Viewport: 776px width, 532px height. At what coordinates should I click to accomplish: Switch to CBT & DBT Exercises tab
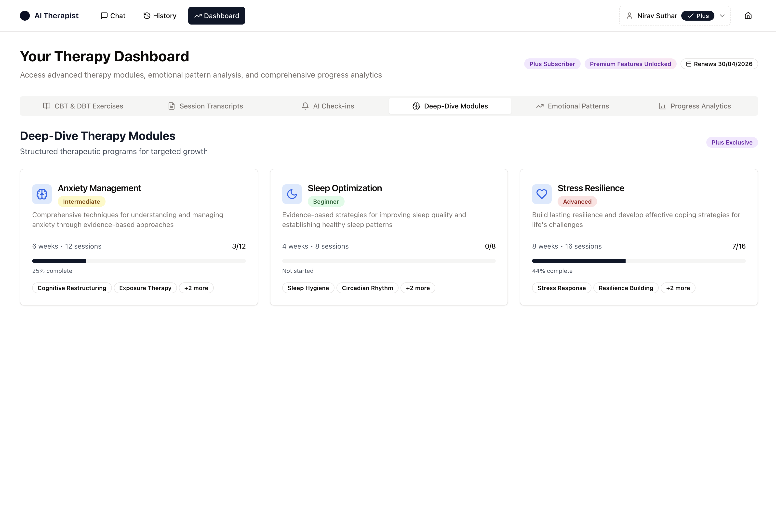[83, 106]
